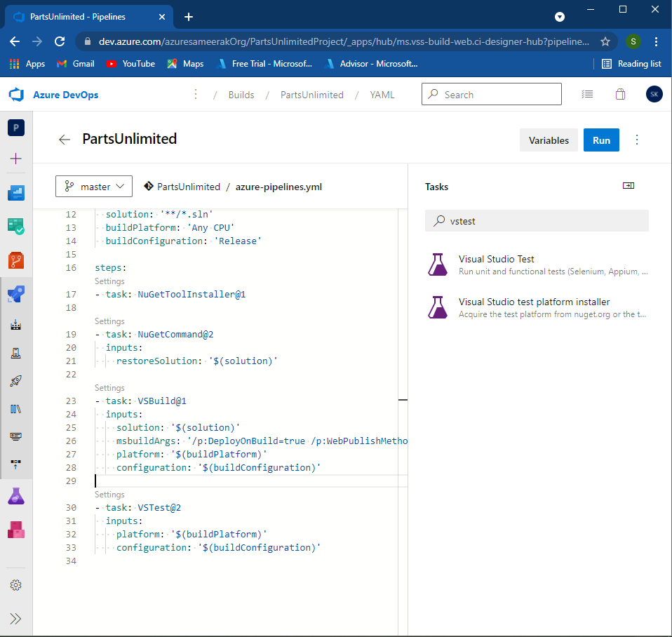672x637 pixels.
Task: Open the PartsUnlimited project avatar in sidebar
Action: pyautogui.click(x=16, y=127)
